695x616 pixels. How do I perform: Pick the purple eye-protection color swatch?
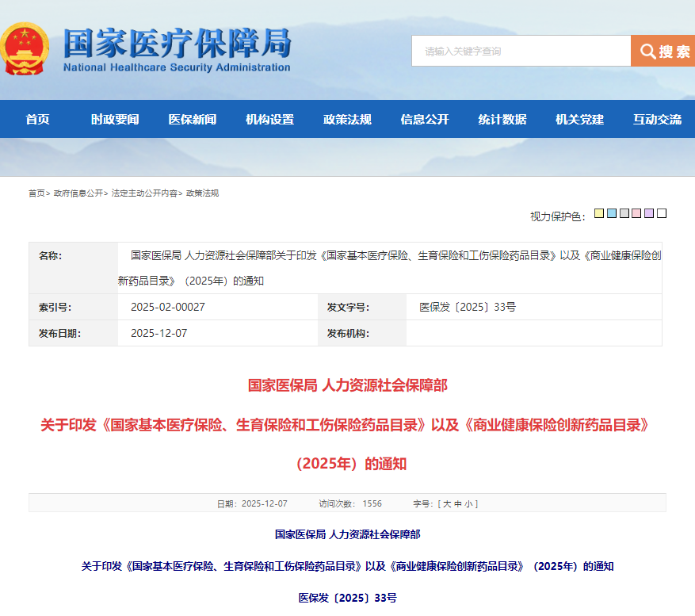pyautogui.click(x=649, y=214)
